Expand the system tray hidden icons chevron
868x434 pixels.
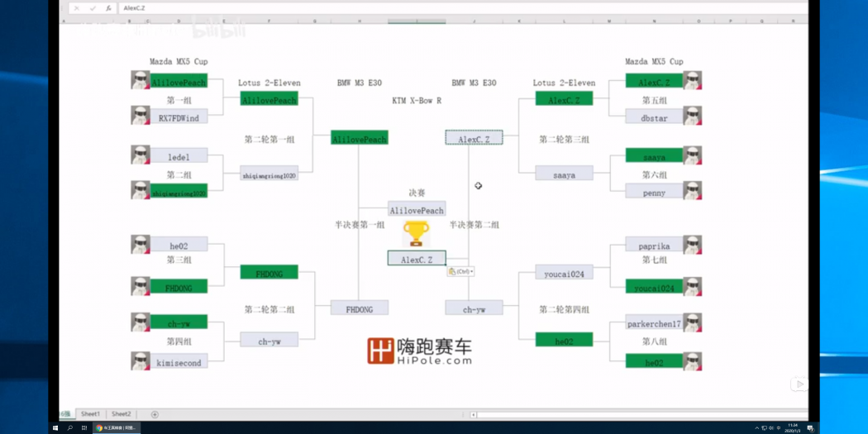pyautogui.click(x=756, y=428)
